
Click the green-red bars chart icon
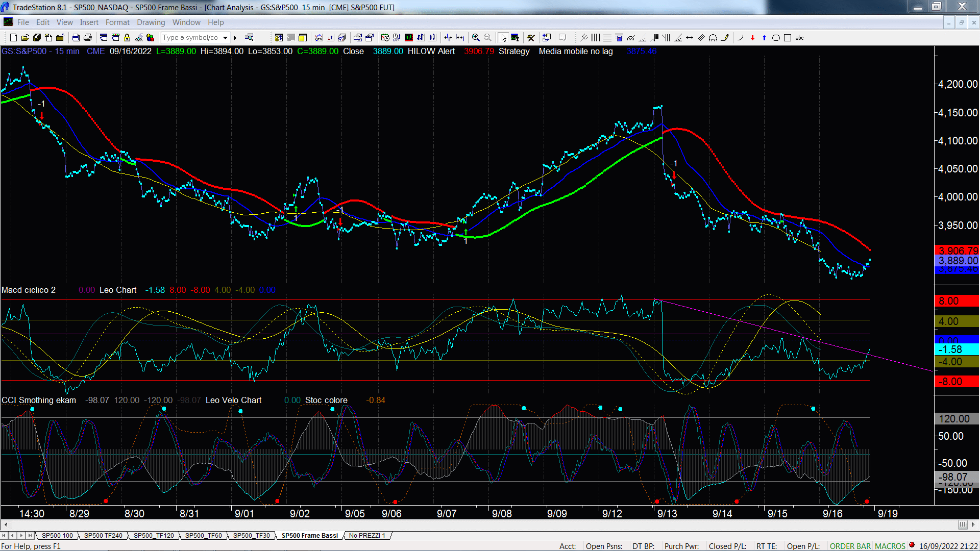tap(409, 38)
